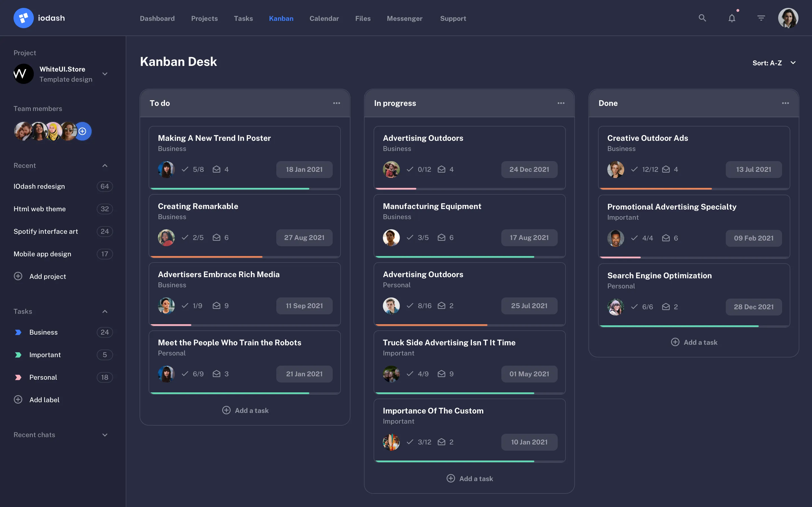Click checkmark on Making A New Trend card
Screen dimensions: 812x507
click(185, 169)
